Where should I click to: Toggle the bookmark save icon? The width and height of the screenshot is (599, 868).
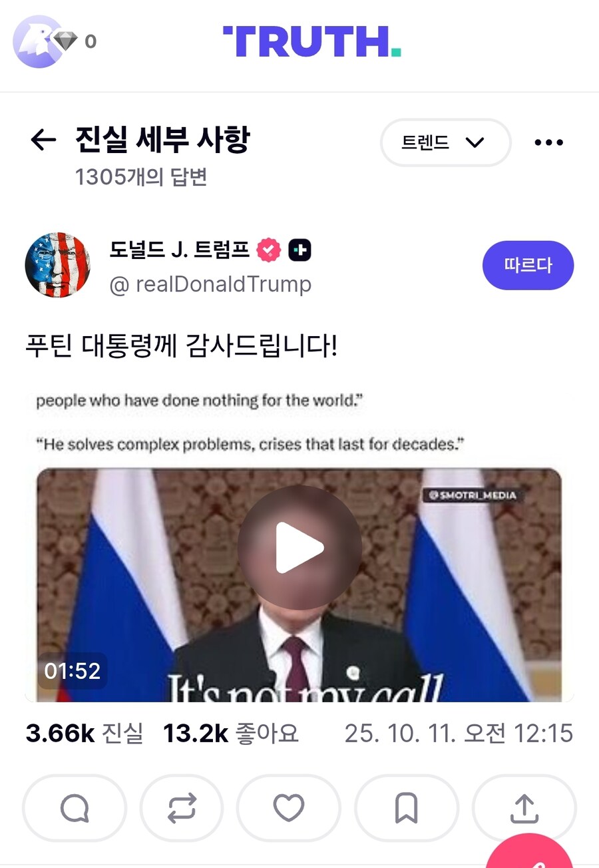406,808
